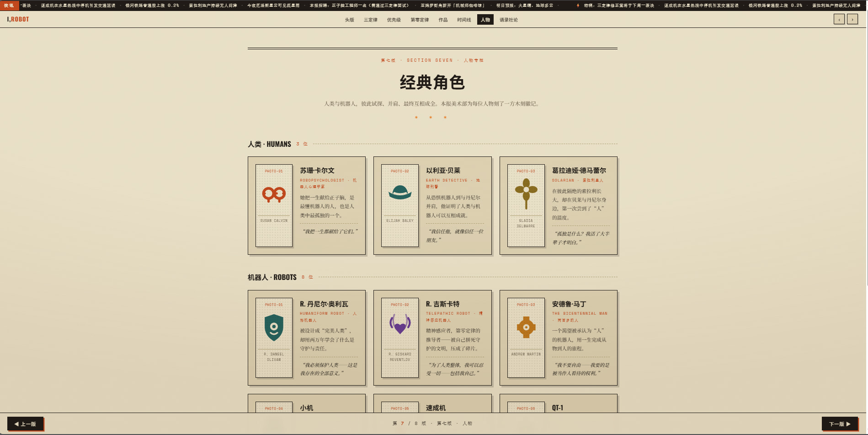
Task: Click the quote beginning “孤独是什么
Action: tap(581, 238)
